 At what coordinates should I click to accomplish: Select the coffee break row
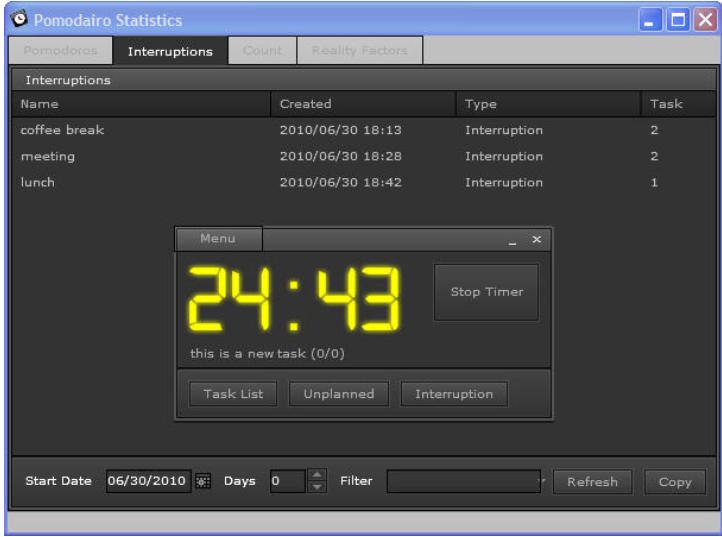63,130
